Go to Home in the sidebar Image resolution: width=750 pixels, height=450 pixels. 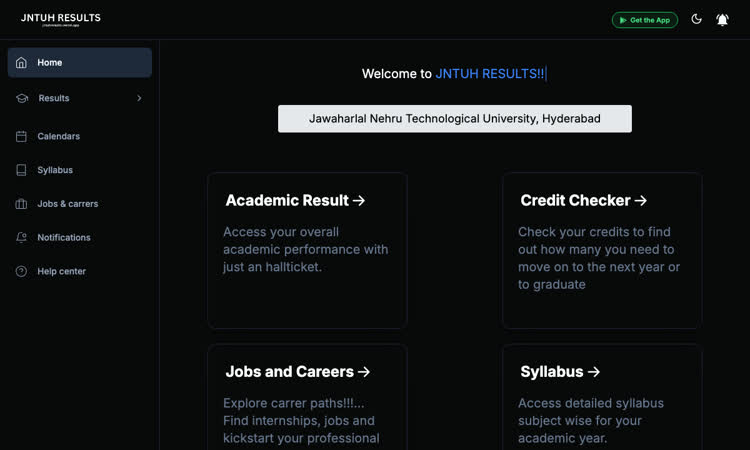click(x=80, y=63)
